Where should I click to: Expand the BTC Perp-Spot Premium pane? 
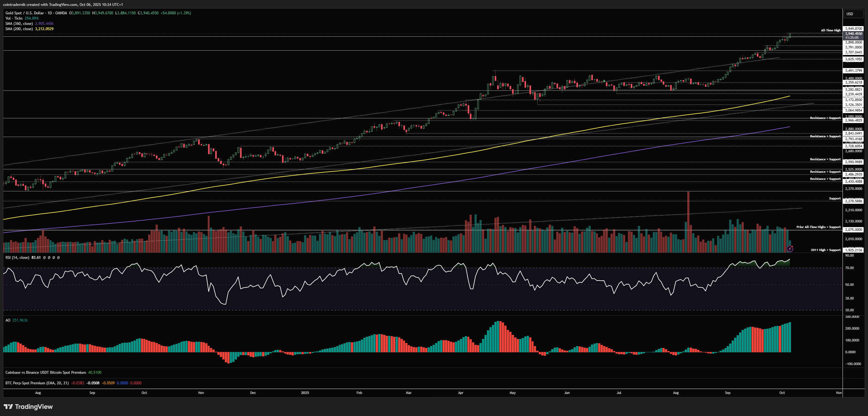[37, 383]
